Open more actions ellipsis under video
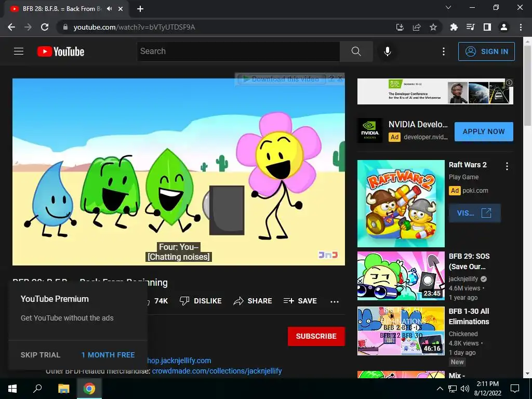This screenshot has width=532, height=399. pos(335,302)
